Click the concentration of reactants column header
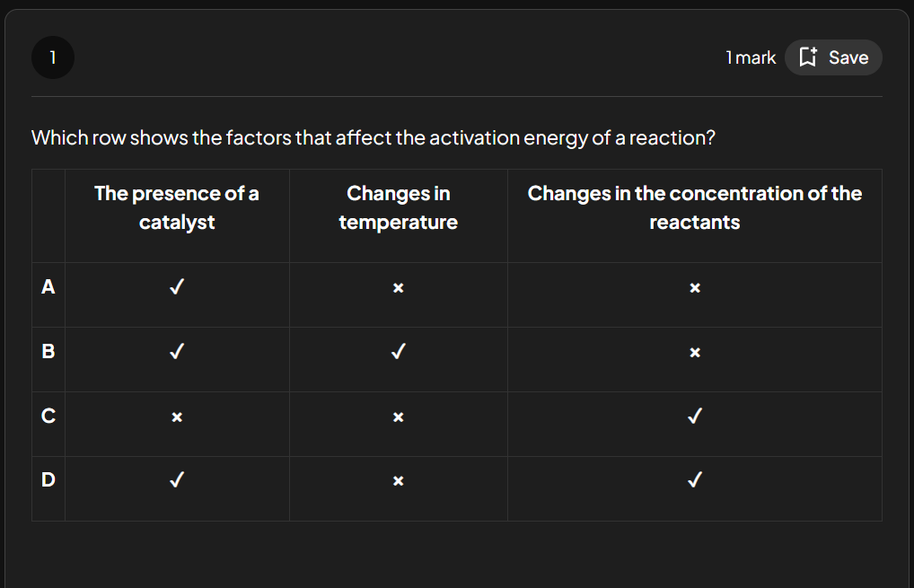 [694, 207]
